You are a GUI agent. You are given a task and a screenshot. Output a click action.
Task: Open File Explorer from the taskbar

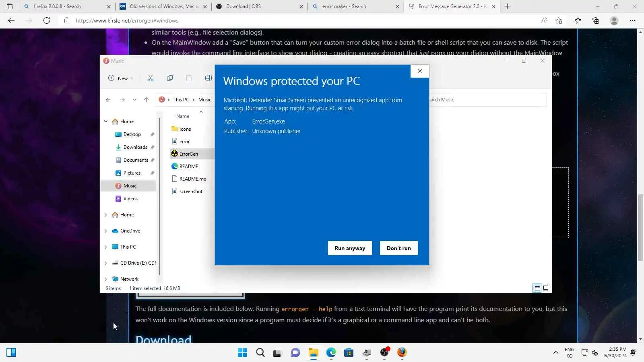point(313,353)
